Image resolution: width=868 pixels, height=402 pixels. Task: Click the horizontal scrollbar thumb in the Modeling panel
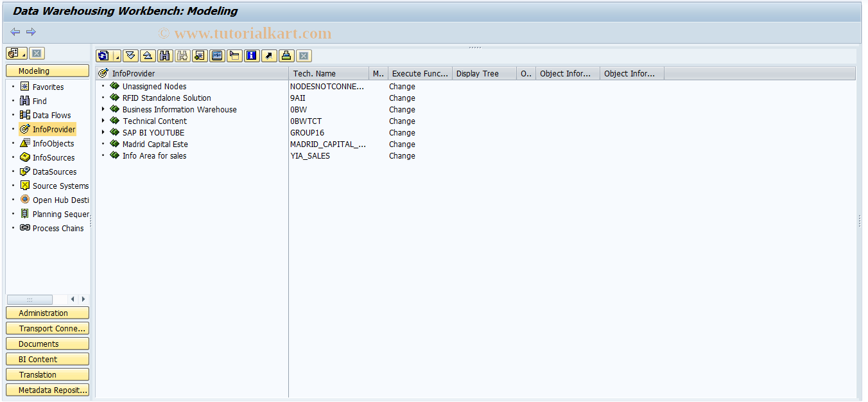[x=30, y=299]
